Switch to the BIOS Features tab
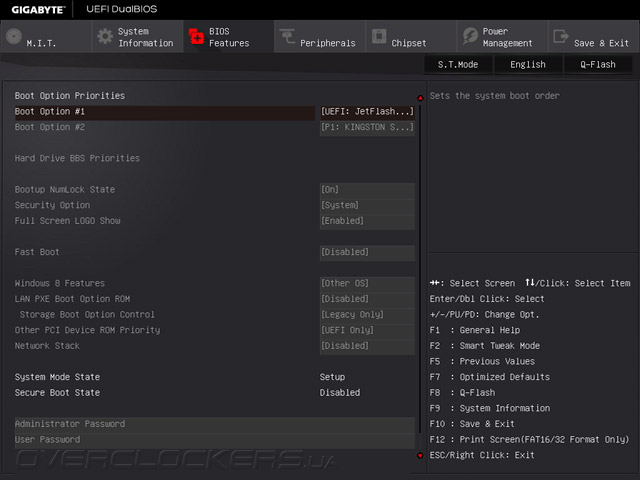The image size is (640, 480). click(x=229, y=36)
